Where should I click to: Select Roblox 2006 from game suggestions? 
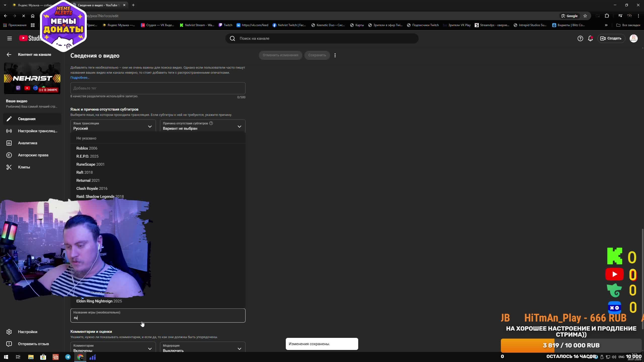coord(87,148)
